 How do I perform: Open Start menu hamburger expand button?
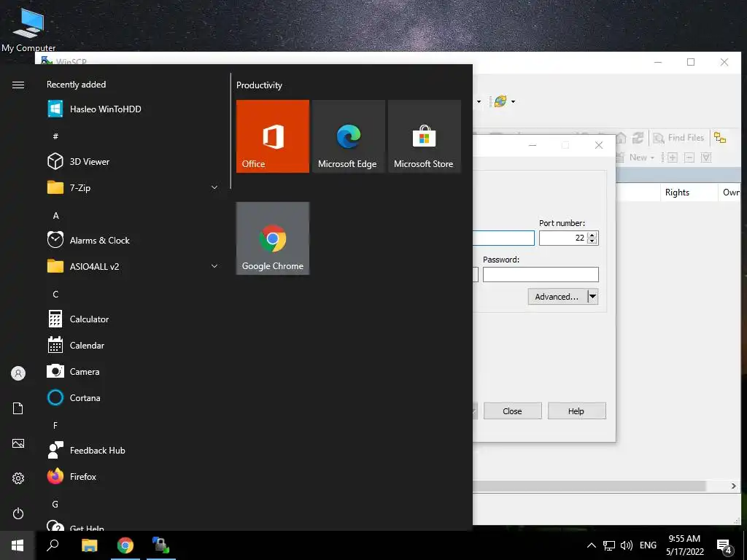click(18, 85)
